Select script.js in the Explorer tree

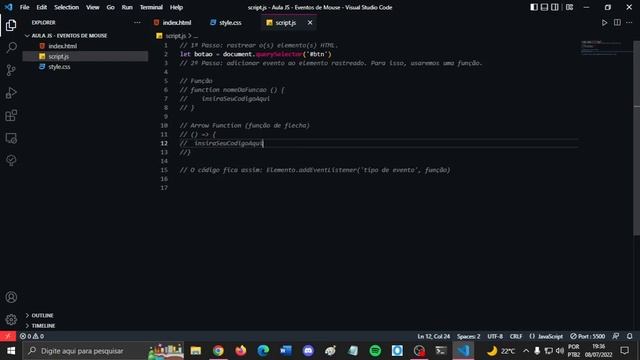[x=85, y=56]
